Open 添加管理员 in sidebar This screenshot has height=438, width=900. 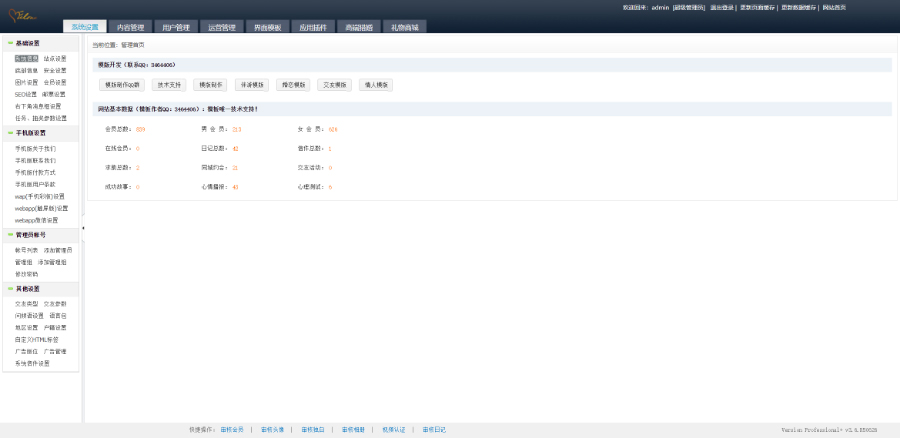pyautogui.click(x=58, y=250)
